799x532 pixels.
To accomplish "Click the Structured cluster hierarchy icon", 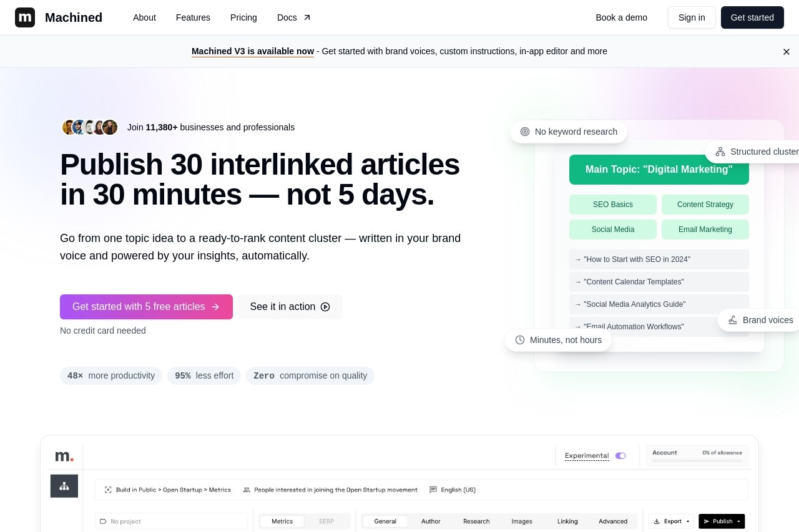I will coord(720,152).
